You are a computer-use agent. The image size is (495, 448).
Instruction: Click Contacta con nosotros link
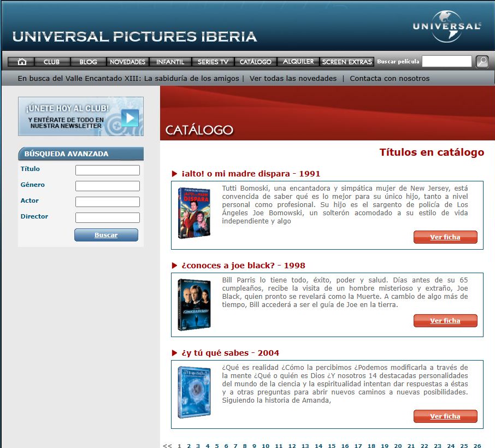[390, 78]
